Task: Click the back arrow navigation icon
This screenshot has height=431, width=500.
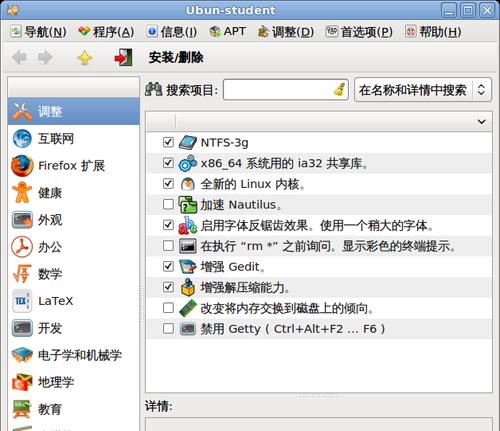Action: tap(19, 57)
